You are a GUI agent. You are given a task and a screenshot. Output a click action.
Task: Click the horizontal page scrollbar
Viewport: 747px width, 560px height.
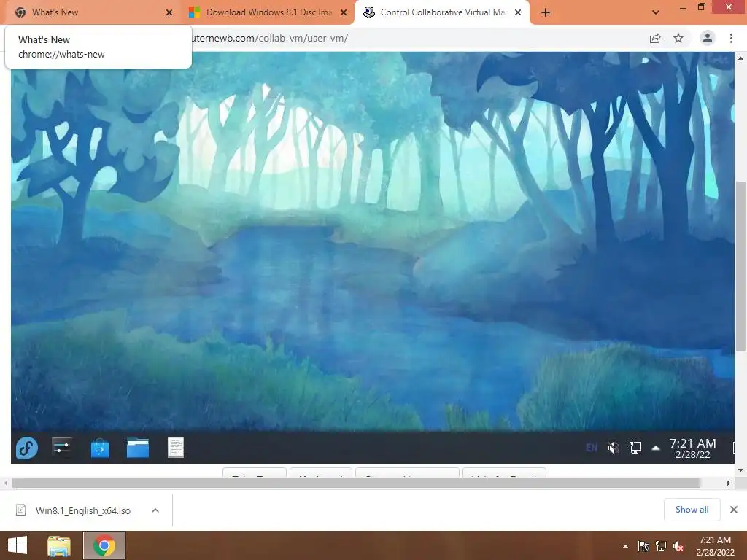pyautogui.click(x=356, y=483)
